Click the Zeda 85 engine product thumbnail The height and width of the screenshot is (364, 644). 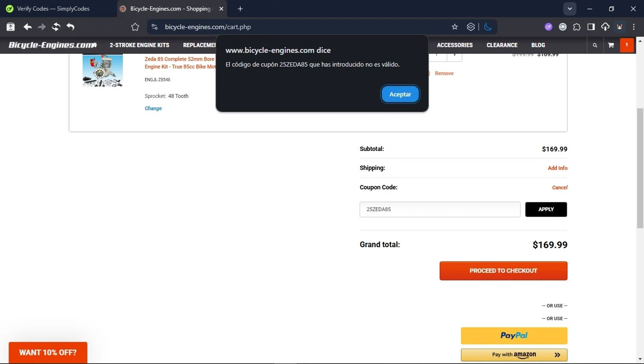click(103, 70)
